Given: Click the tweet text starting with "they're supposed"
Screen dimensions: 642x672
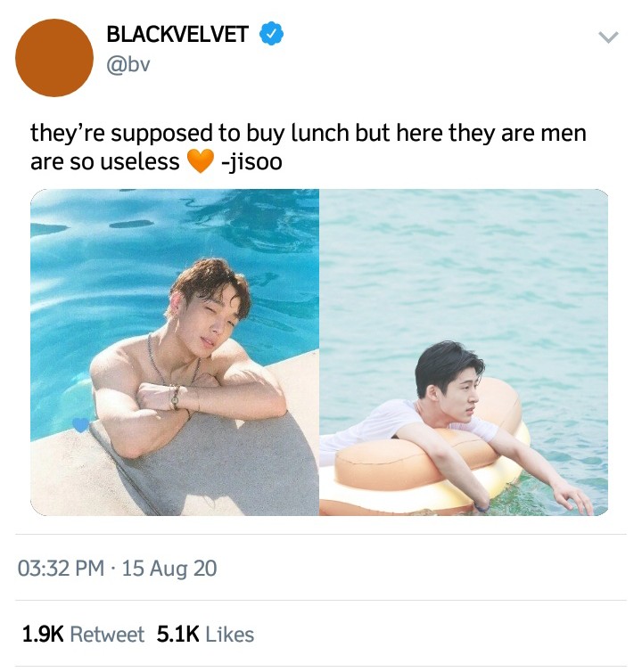Looking at the screenshot, I should 308,147.
